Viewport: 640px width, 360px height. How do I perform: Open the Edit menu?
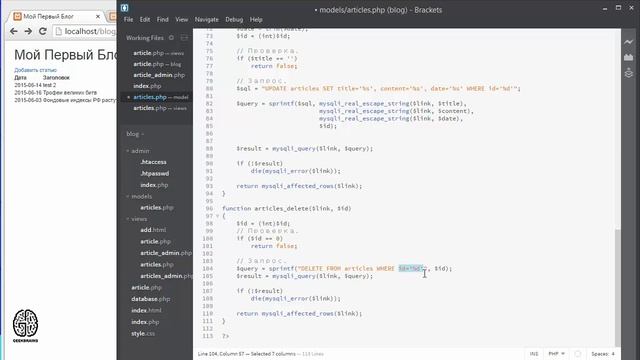coord(145,19)
